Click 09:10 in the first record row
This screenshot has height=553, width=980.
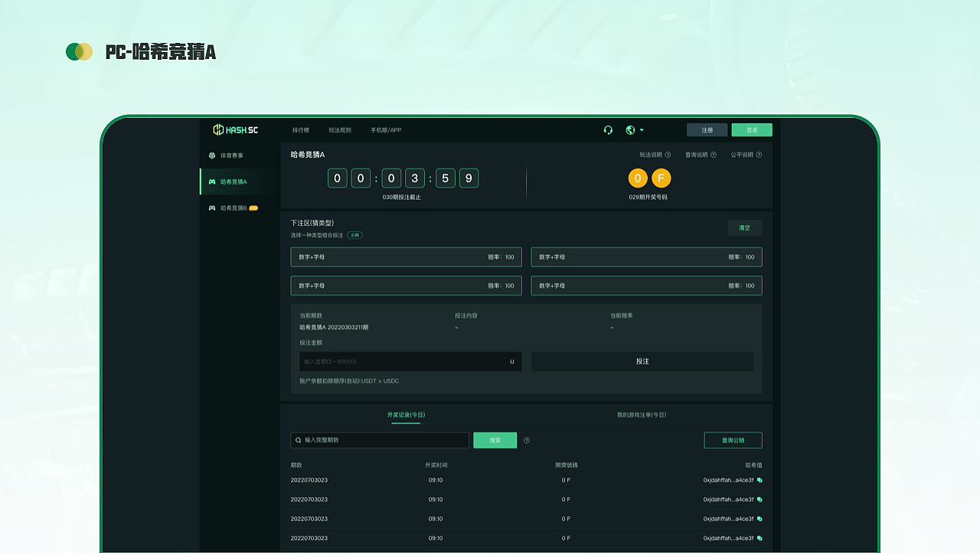[436, 480]
